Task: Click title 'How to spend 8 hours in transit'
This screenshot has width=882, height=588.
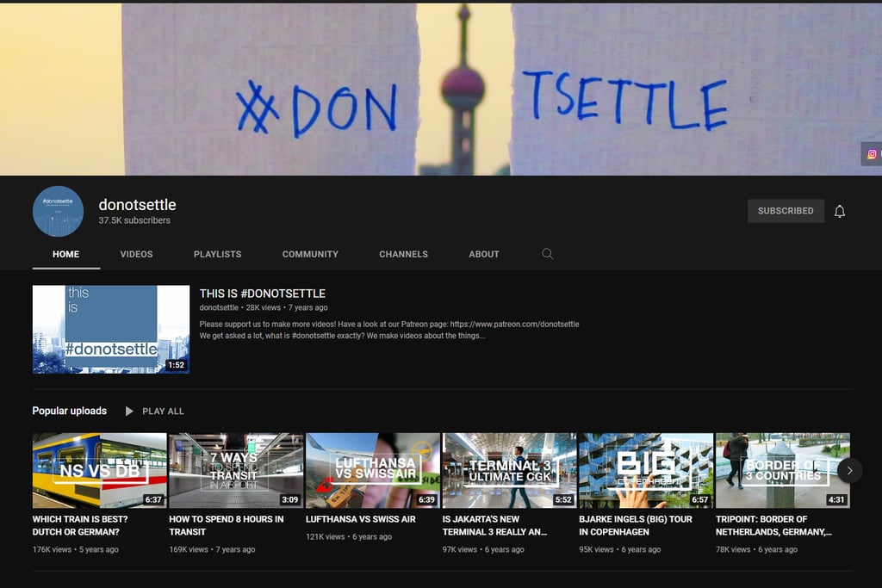Action: (x=227, y=526)
